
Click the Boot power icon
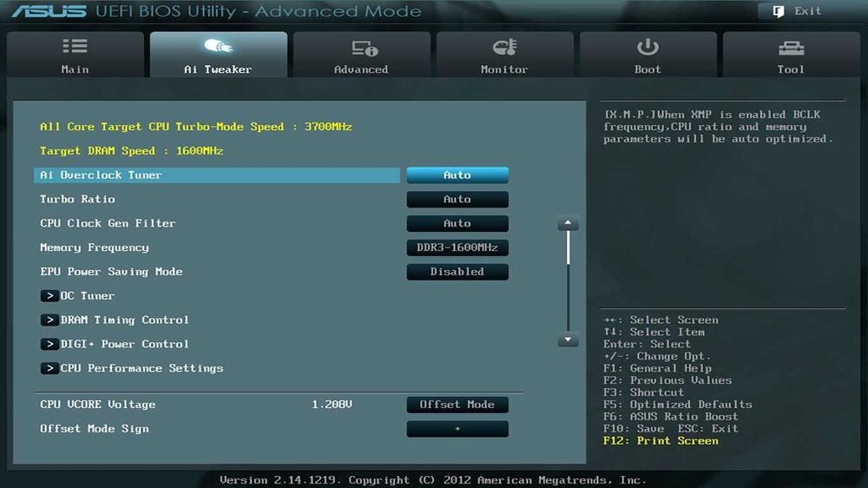point(648,47)
